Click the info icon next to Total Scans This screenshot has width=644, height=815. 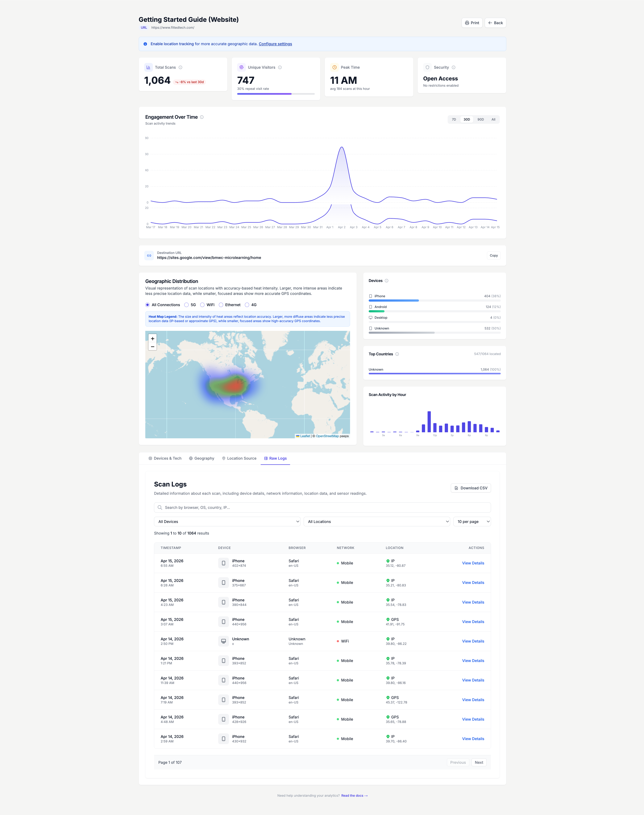(x=180, y=67)
